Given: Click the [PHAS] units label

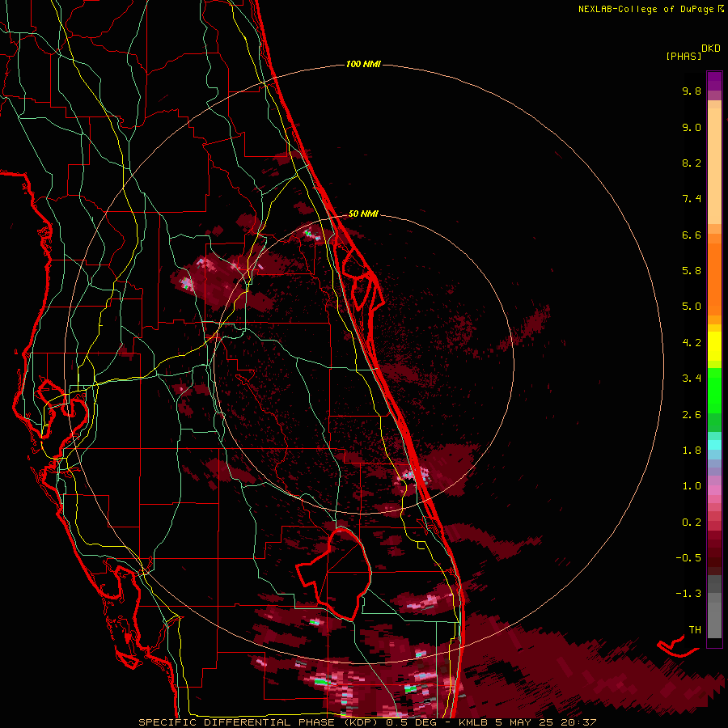Looking at the screenshot, I should (684, 56).
